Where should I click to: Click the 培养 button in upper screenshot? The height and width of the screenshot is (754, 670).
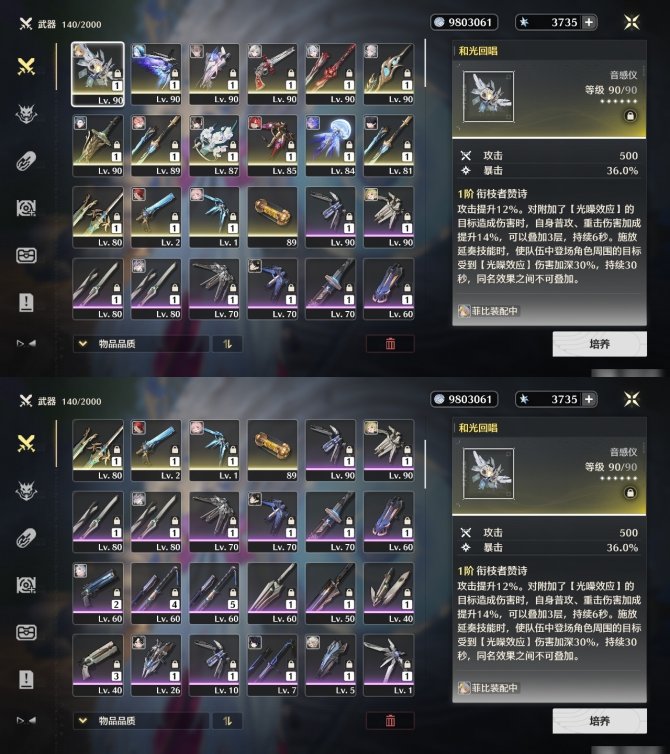pyautogui.click(x=599, y=344)
